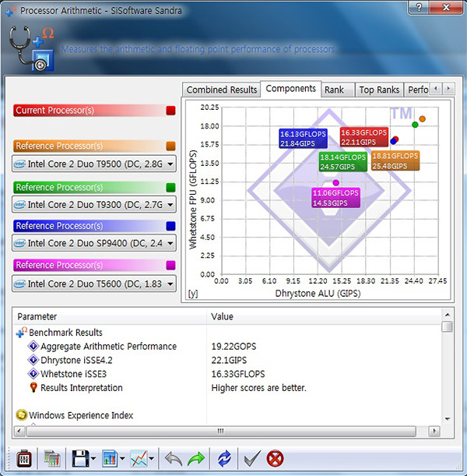
Task: Switch to the Combined Results tab
Action: pos(221,90)
